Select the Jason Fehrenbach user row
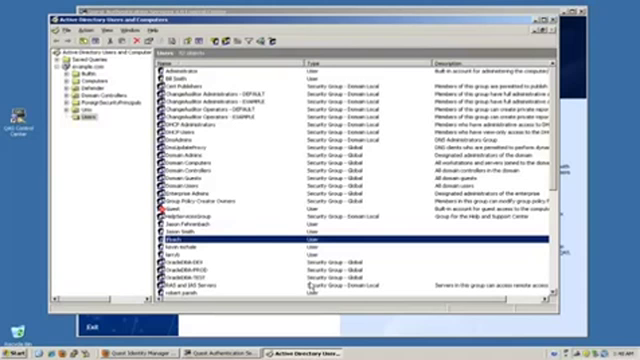The height and width of the screenshot is (360, 640). 353,224
